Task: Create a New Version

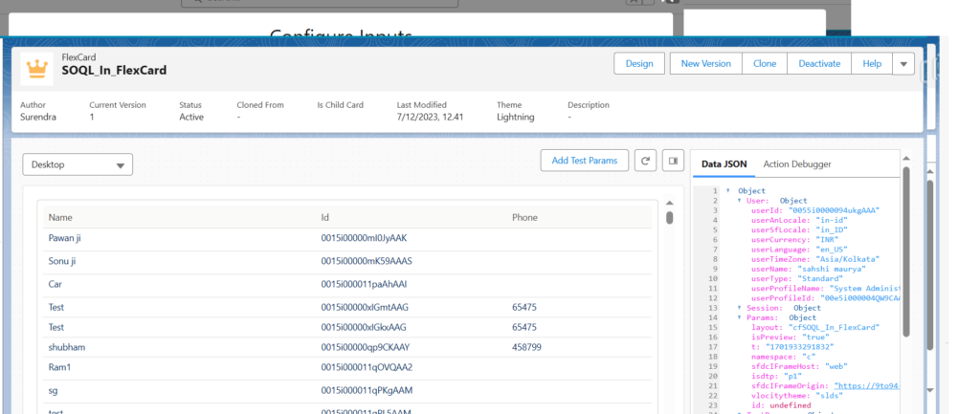Action: (705, 64)
